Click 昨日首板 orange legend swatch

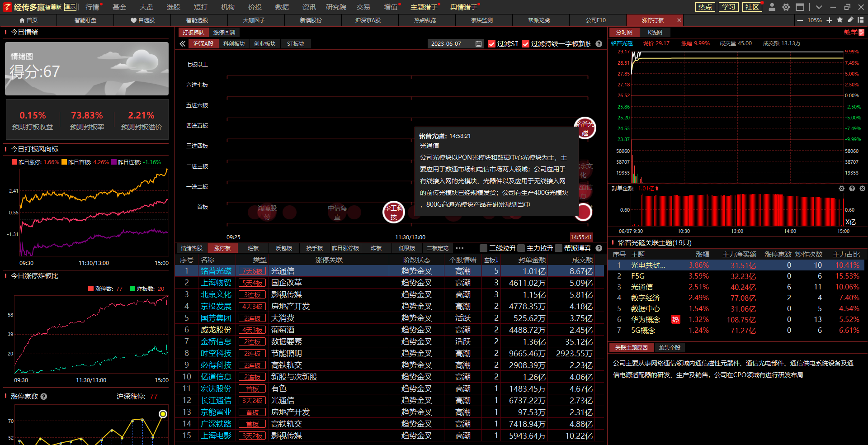coord(64,162)
